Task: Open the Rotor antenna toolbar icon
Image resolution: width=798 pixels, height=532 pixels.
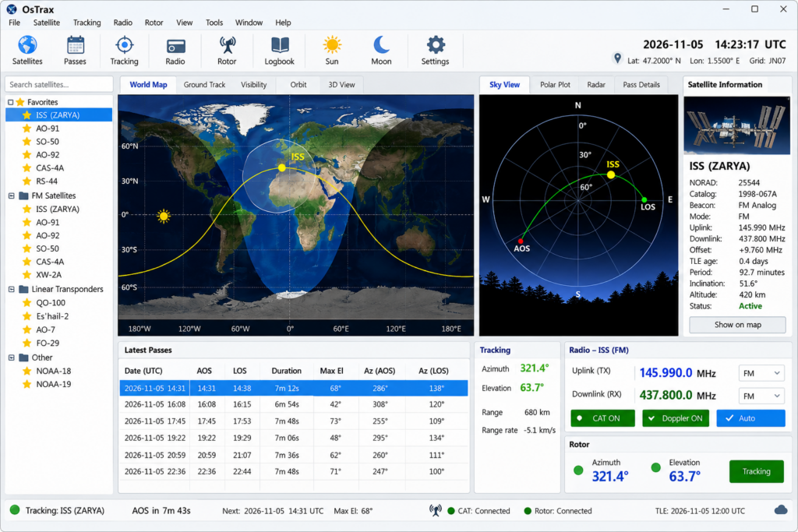Action: (227, 44)
